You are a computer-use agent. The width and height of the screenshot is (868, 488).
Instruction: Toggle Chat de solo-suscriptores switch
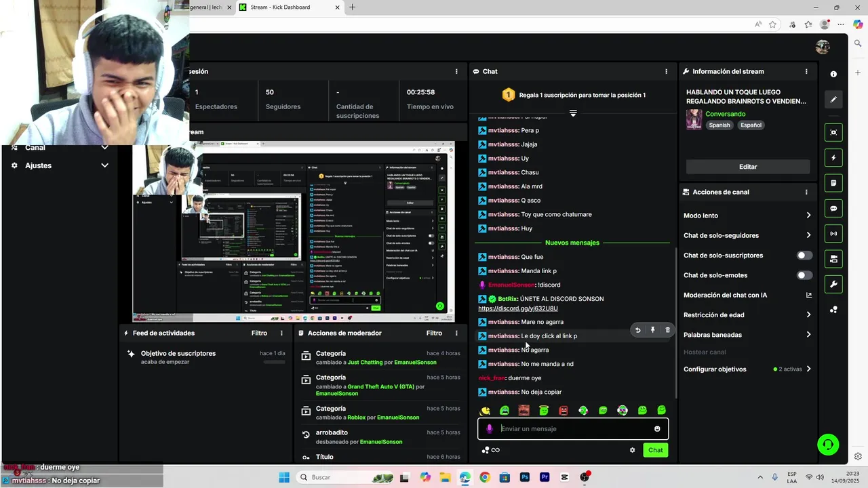click(804, 256)
